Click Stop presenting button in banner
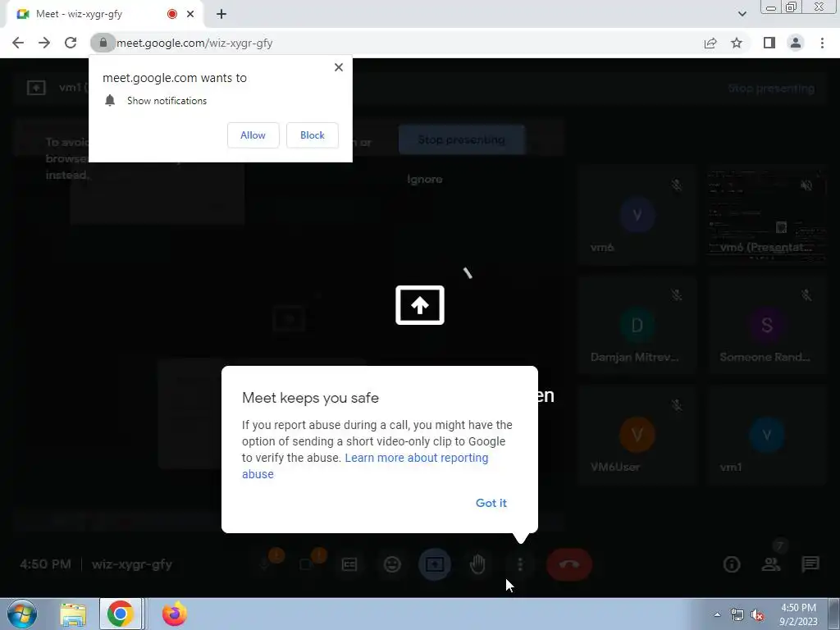Image resolution: width=840 pixels, height=630 pixels. (461, 139)
